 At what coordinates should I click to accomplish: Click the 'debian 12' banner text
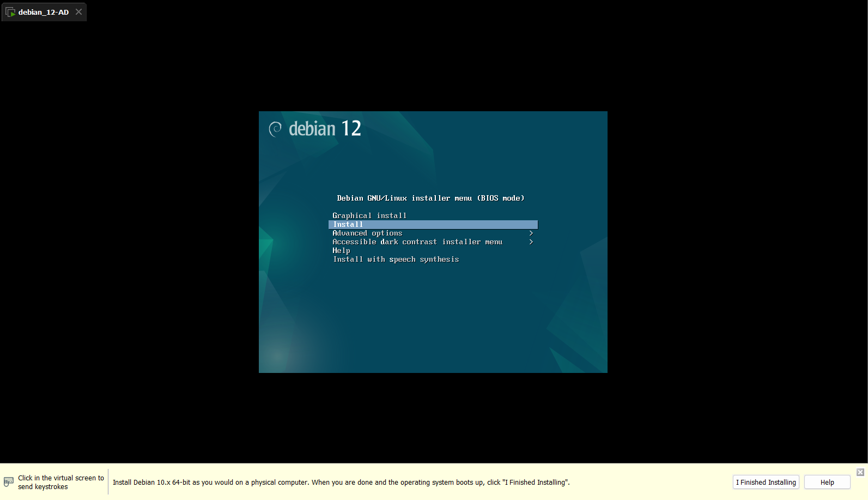[325, 129]
